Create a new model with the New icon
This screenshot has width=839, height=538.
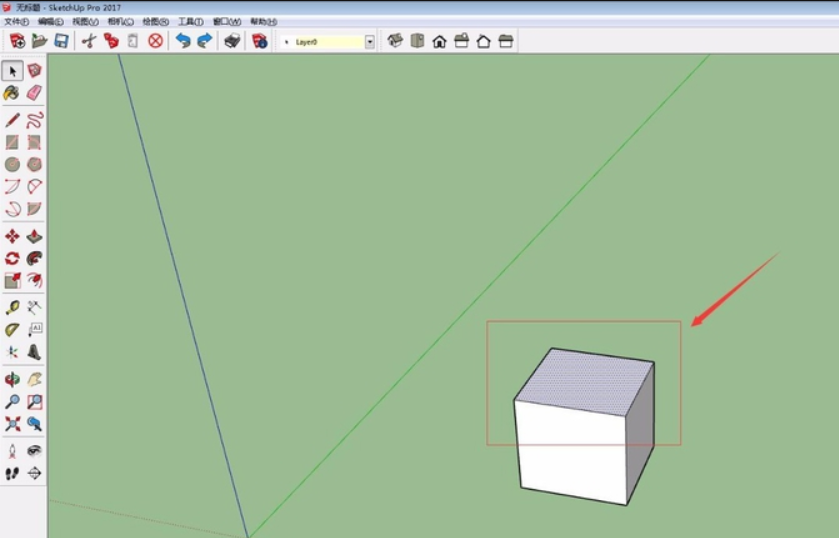17,41
